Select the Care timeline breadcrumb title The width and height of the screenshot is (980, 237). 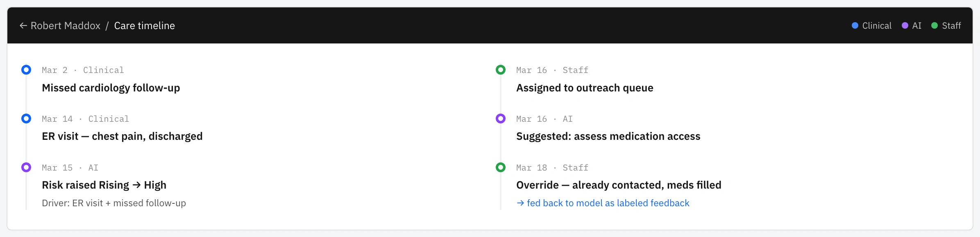tap(145, 26)
